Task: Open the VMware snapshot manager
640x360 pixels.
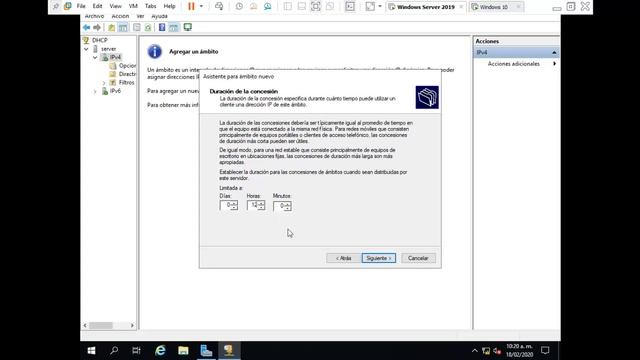Action: [268, 6]
